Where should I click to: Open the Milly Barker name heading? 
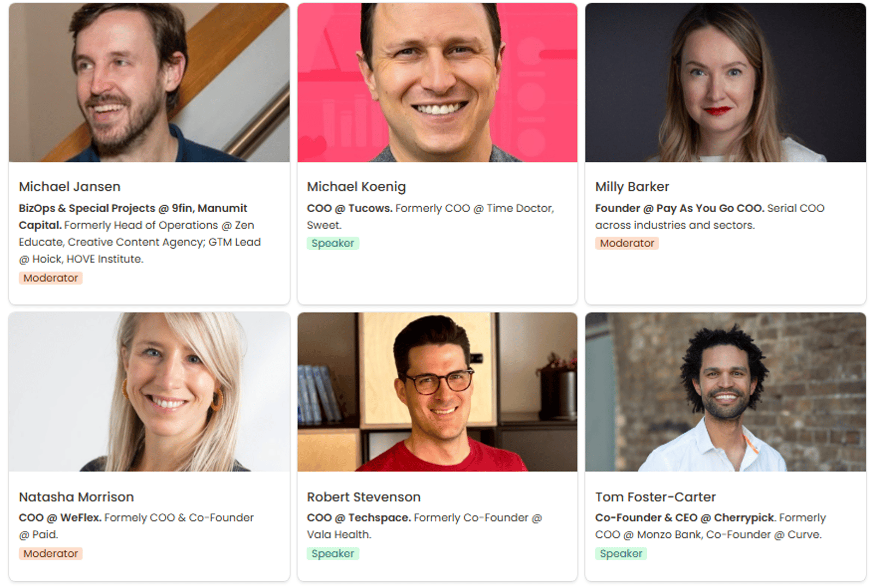pos(632,187)
